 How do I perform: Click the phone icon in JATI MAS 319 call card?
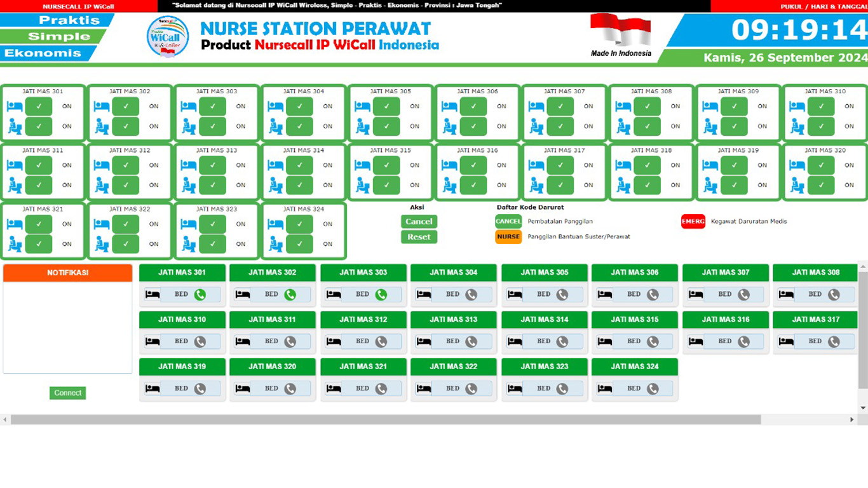click(x=200, y=389)
